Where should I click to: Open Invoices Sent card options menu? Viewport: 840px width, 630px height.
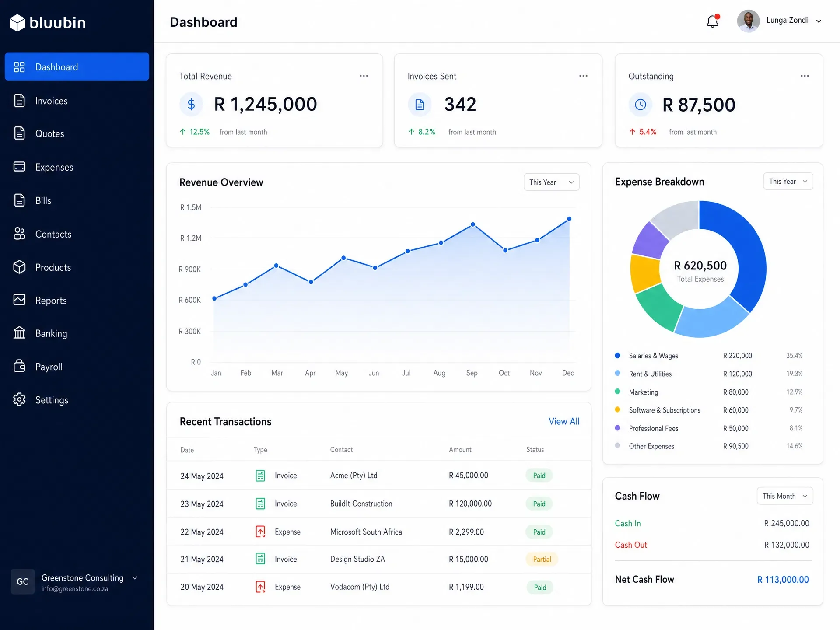point(583,76)
